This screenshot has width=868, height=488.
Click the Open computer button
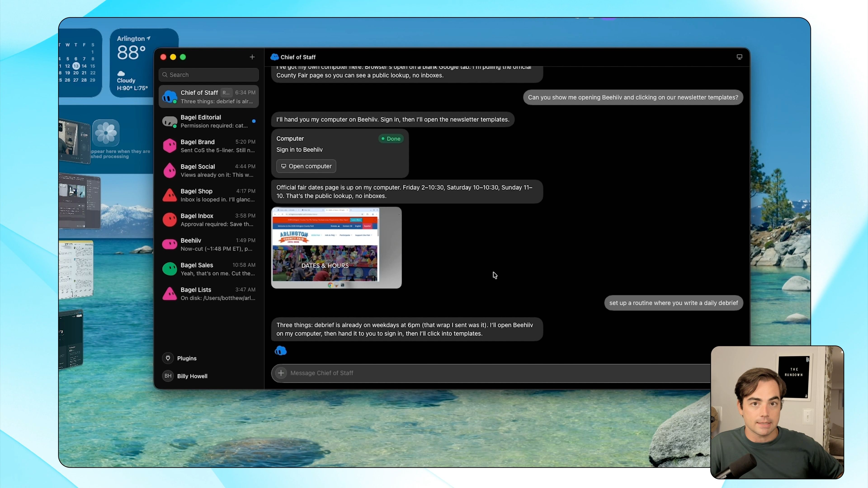[x=306, y=166]
